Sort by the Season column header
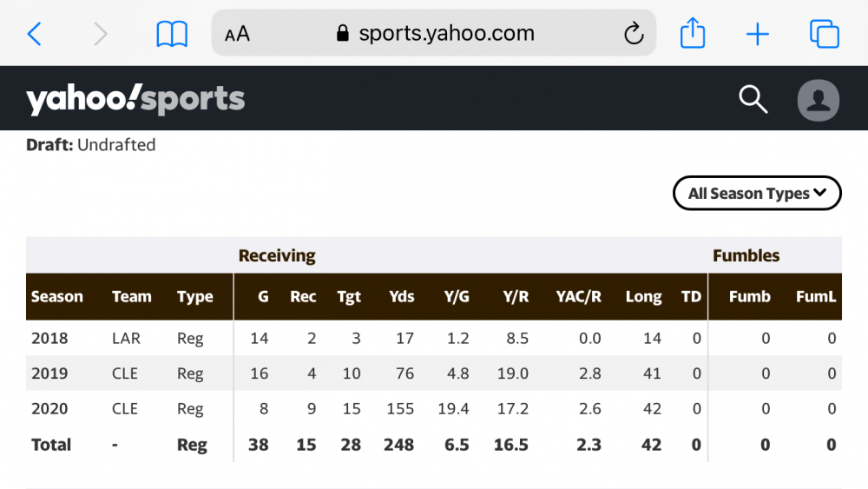The width and height of the screenshot is (868, 489). pos(57,297)
